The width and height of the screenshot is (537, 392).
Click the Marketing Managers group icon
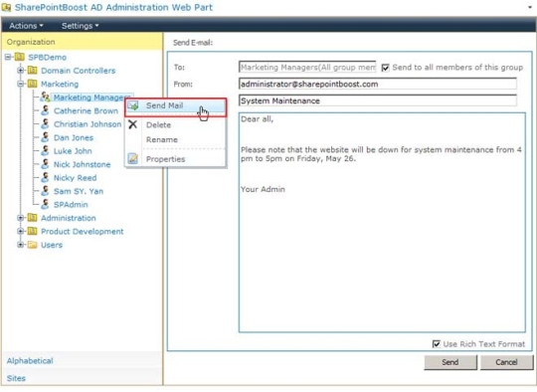(45, 98)
